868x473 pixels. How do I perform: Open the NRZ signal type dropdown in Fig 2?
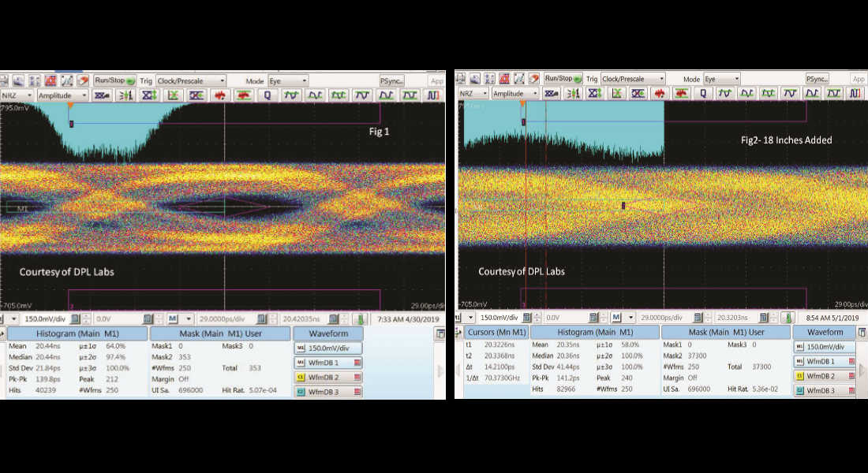point(473,94)
